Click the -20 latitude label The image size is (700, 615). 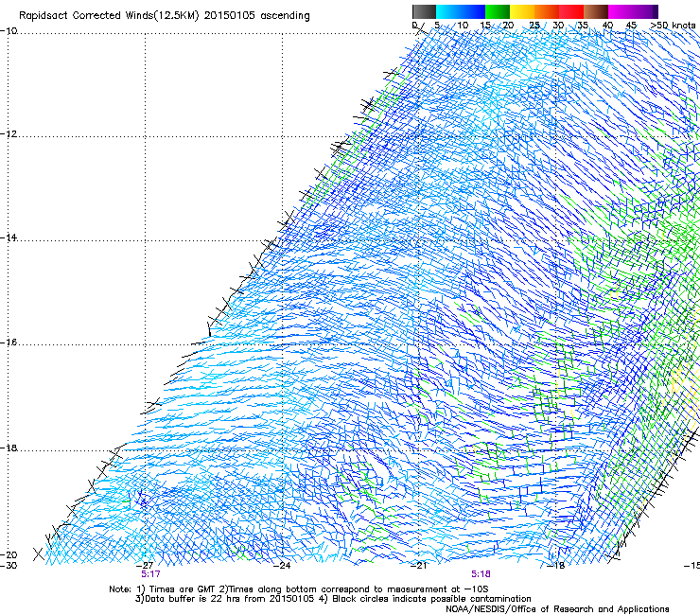pyautogui.click(x=9, y=555)
